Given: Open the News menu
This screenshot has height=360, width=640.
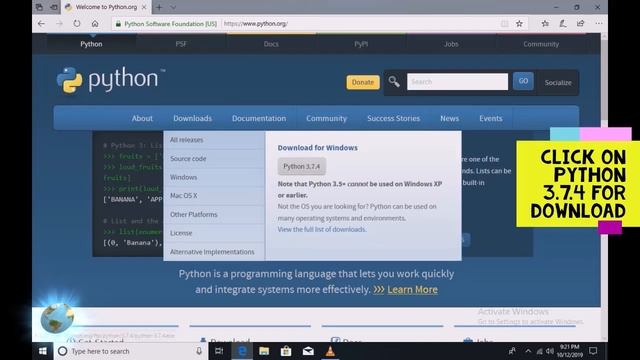Looking at the screenshot, I should click(x=449, y=118).
